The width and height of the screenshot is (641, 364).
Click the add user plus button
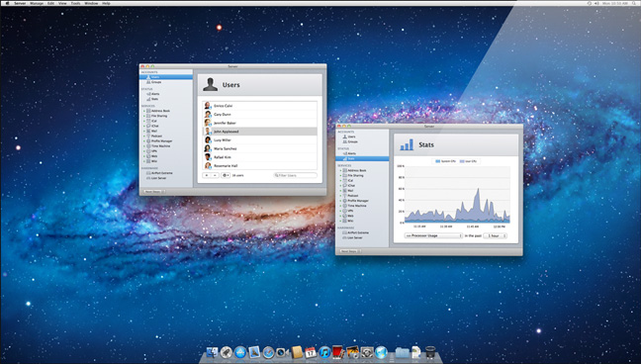(207, 175)
